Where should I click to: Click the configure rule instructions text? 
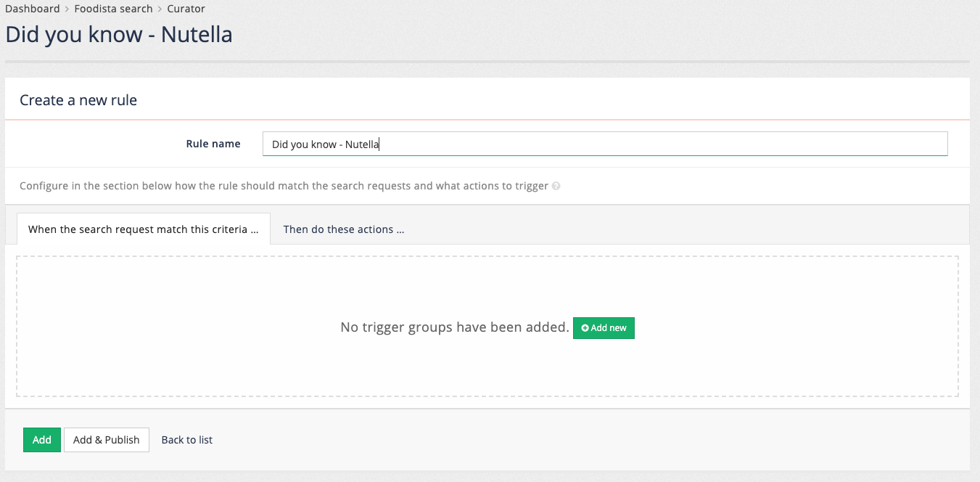(x=283, y=186)
